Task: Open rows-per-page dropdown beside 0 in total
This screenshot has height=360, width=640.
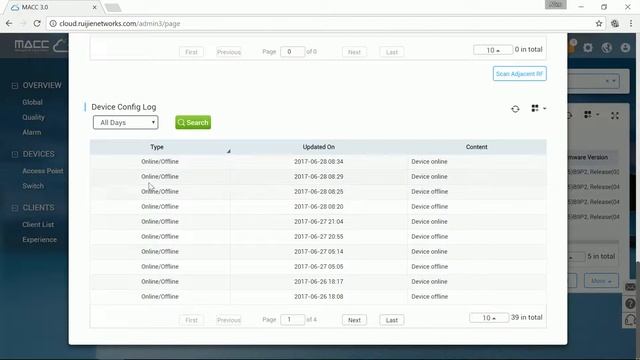Action: coord(493,50)
